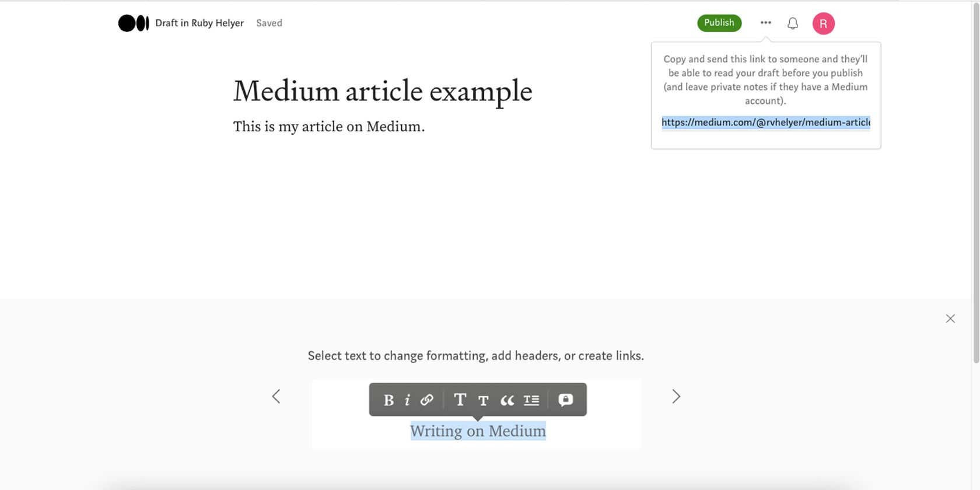Click the blockquote quotation icon

(x=507, y=400)
